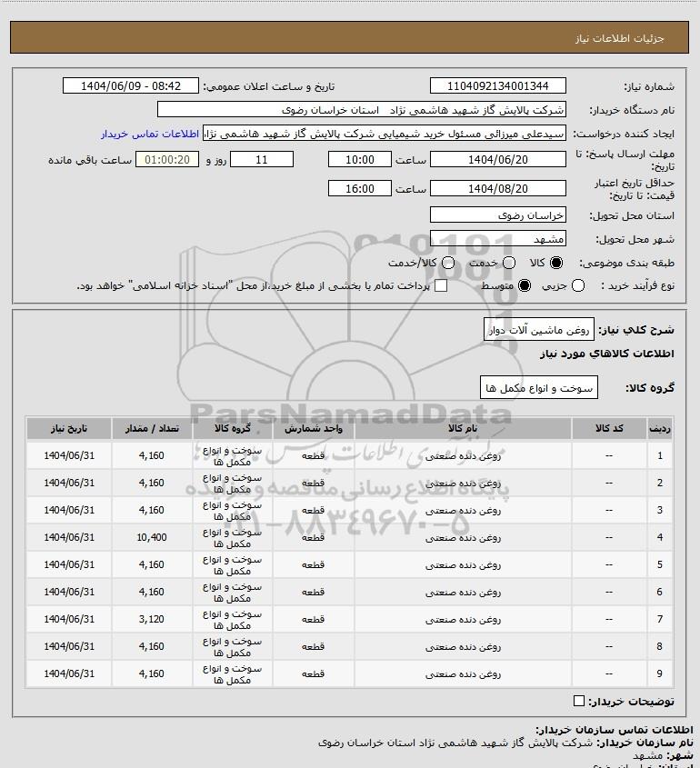Select the خدمت radio option
This screenshot has width=700, height=768.
tap(509, 263)
